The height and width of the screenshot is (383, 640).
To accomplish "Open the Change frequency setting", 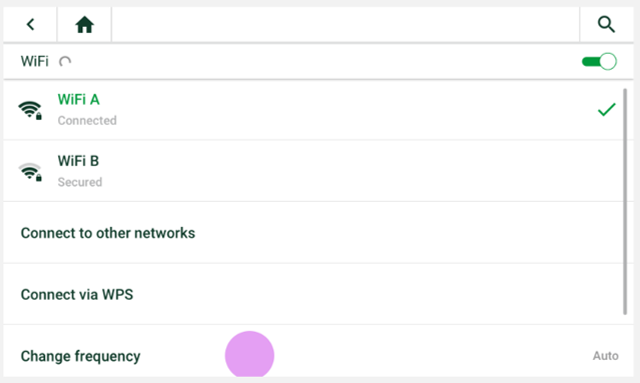I will (x=318, y=356).
